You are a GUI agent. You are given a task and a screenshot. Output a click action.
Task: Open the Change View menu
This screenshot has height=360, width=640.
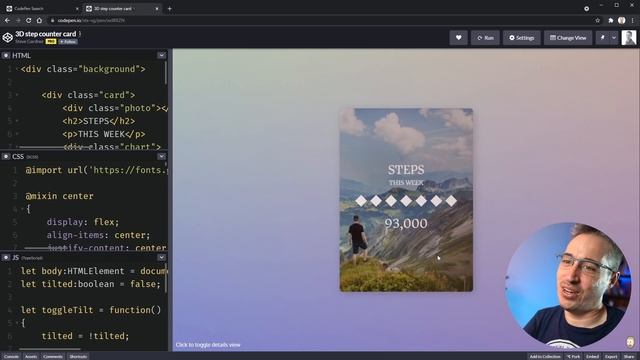[568, 38]
